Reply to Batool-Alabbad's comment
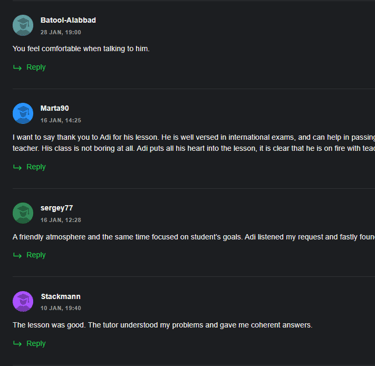Viewport: 375px width, 366px height. click(x=36, y=67)
